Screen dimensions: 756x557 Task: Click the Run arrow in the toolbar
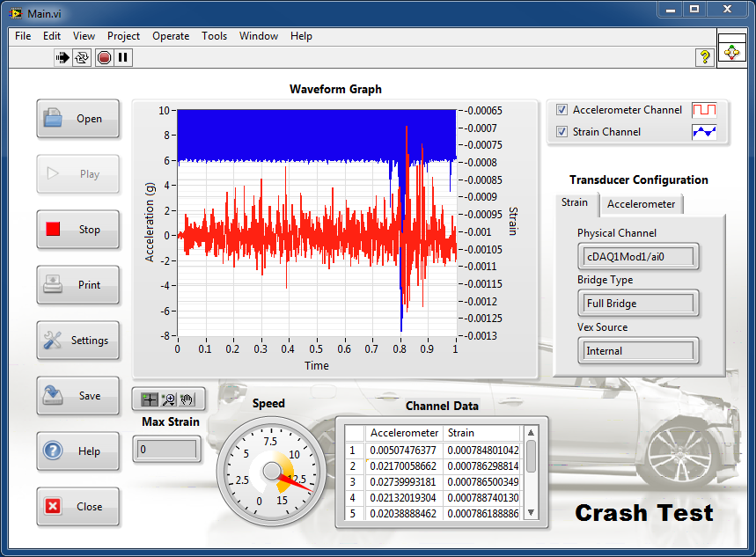(x=62, y=58)
